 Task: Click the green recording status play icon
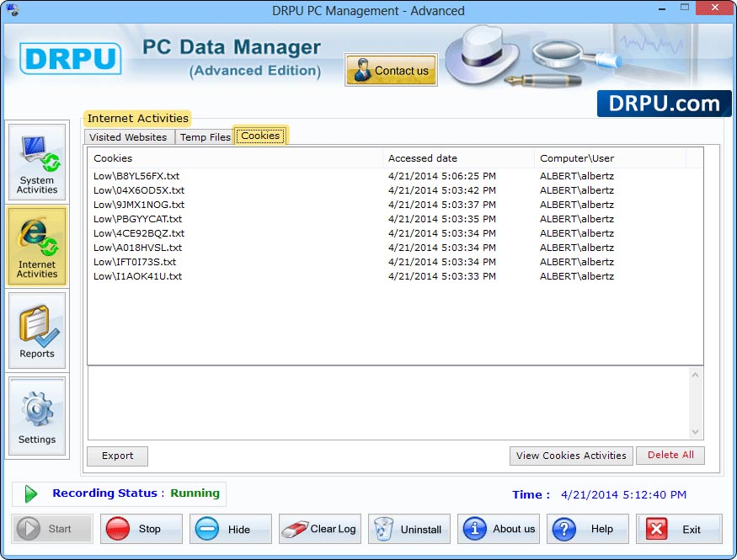click(31, 493)
